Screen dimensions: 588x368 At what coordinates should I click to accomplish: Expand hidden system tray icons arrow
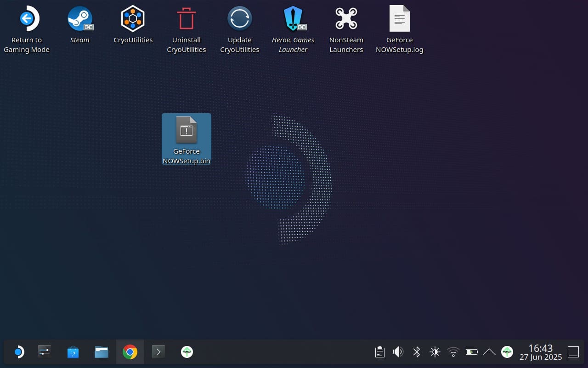pos(489,352)
